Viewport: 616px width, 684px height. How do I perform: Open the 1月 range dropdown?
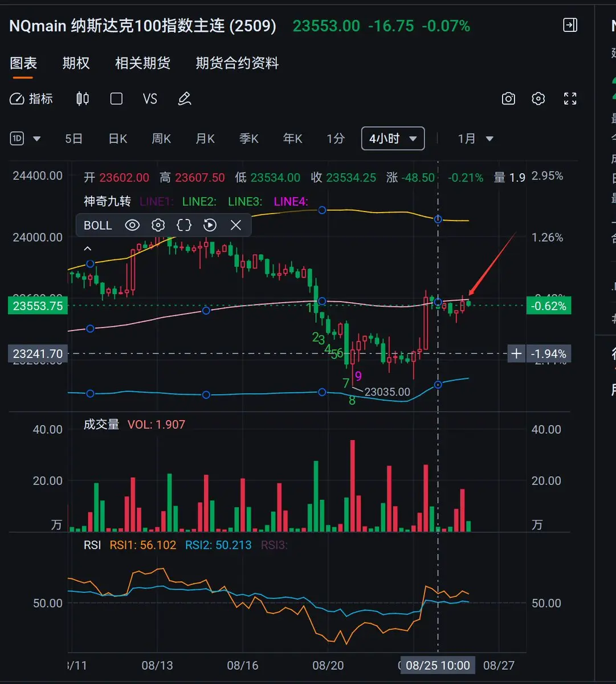(x=476, y=139)
